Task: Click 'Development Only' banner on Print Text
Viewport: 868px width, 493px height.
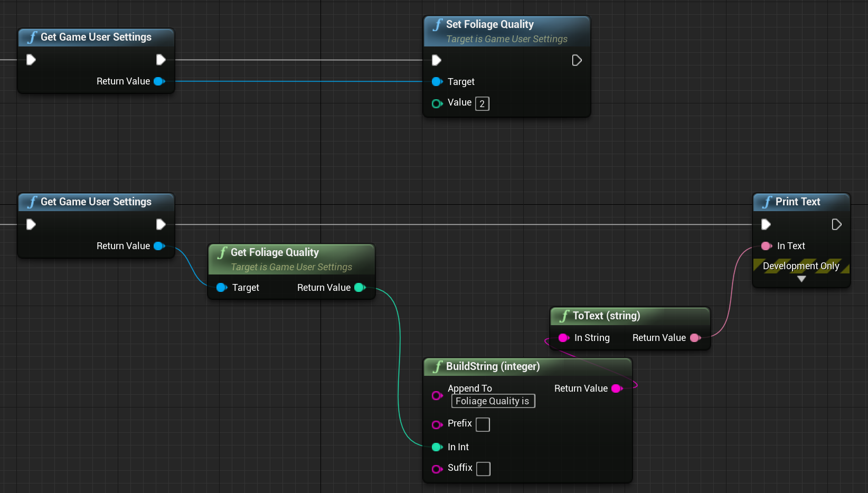Action: [801, 266]
